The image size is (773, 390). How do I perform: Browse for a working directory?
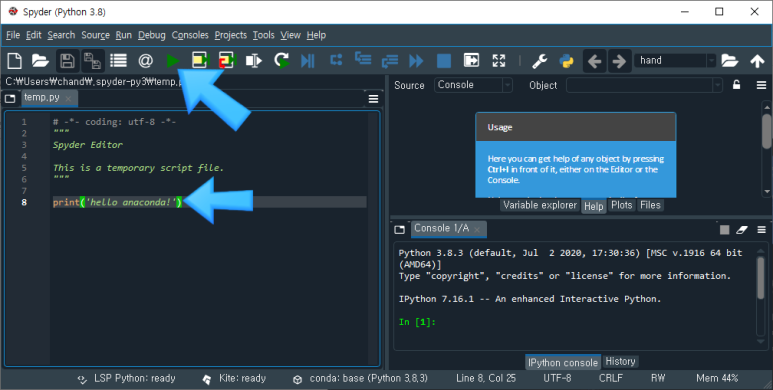click(730, 61)
